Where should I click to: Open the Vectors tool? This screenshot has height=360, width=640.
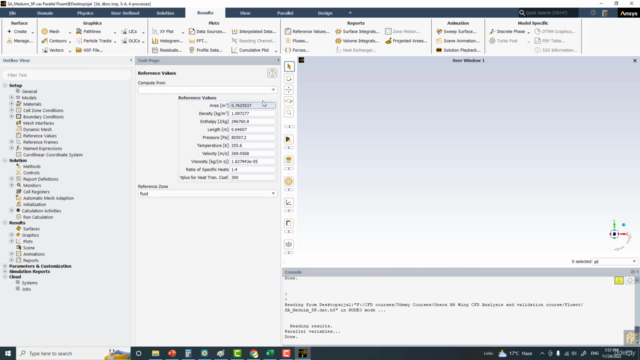[53, 50]
